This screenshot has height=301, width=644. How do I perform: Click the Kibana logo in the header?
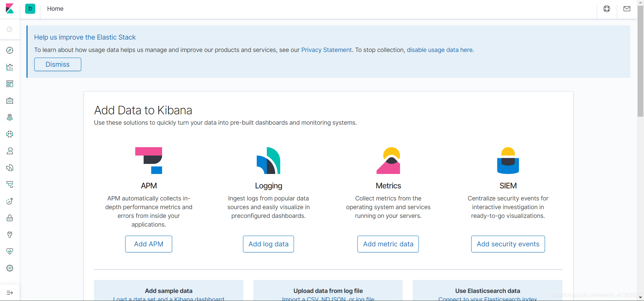[x=10, y=9]
